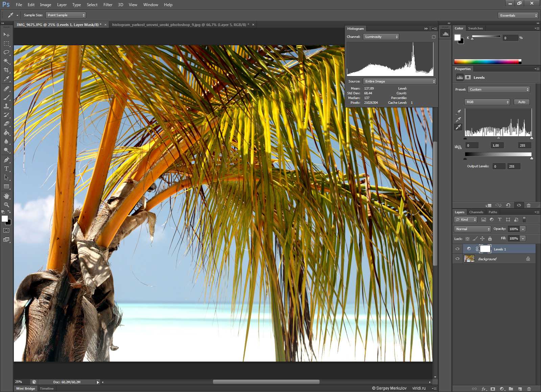This screenshot has width=541, height=392.
Task: Click the delete layer trash icon
Action: [x=529, y=389]
